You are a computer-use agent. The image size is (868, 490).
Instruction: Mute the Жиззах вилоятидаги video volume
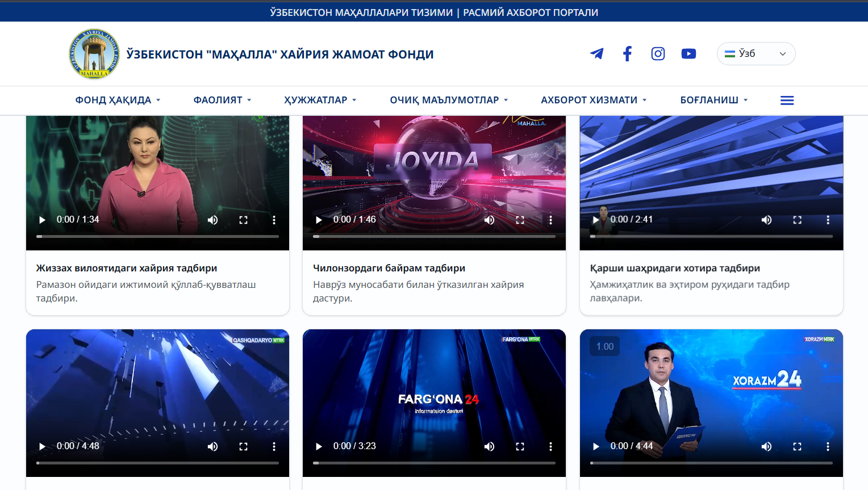tap(212, 220)
